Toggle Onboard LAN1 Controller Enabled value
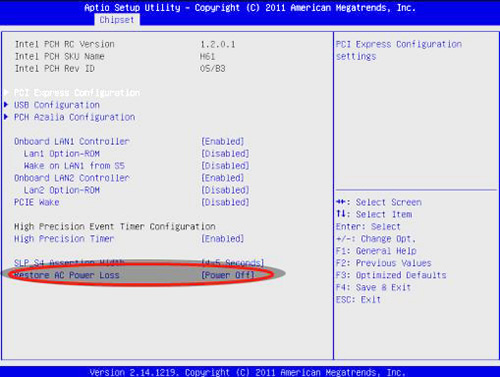 tap(223, 141)
